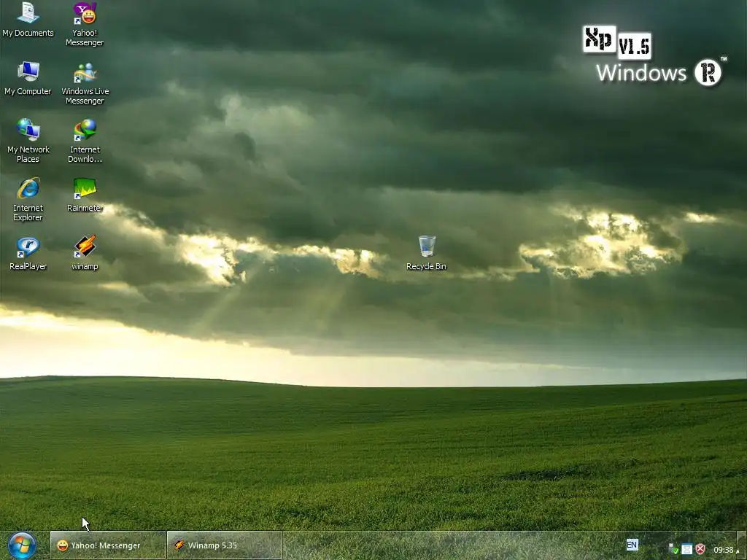Open the Start menu orb

click(21, 545)
